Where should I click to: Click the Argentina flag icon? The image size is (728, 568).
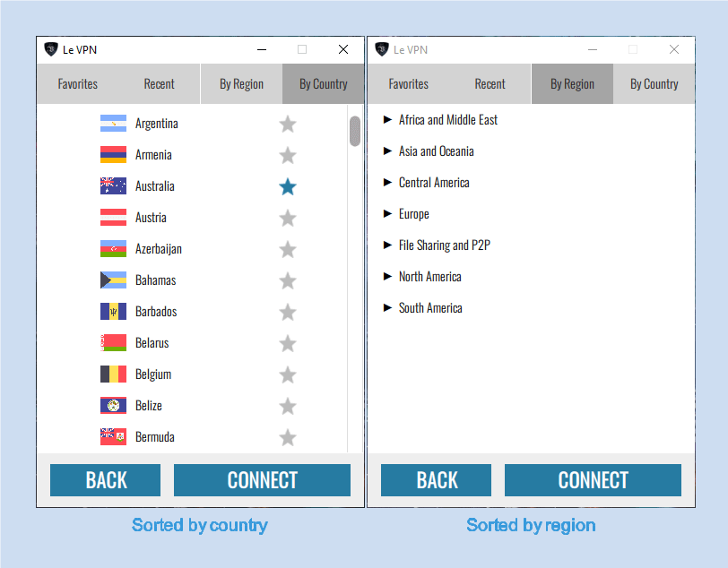click(x=110, y=123)
